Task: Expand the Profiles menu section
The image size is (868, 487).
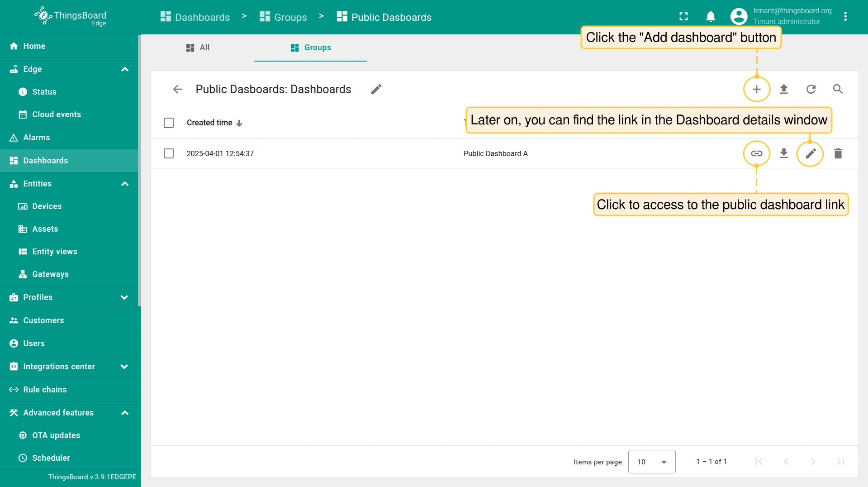Action: pos(124,297)
